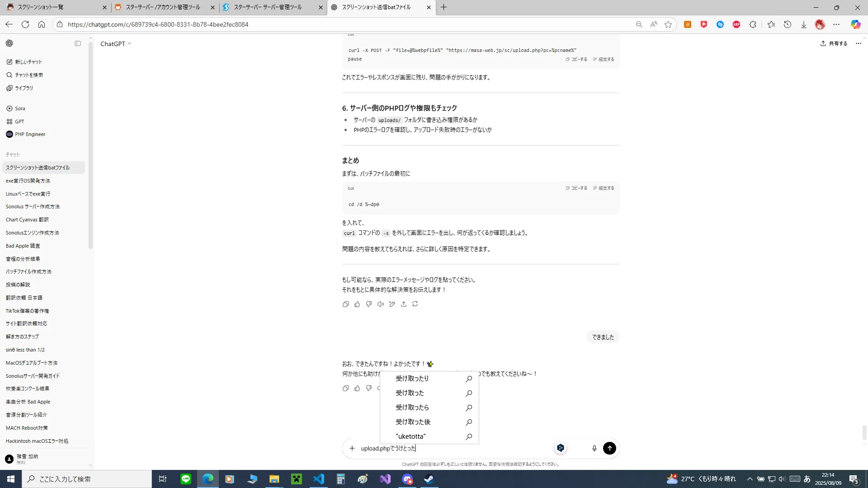Click the message input text field
Image resolution: width=868 pixels, height=488 pixels.
coord(452,448)
